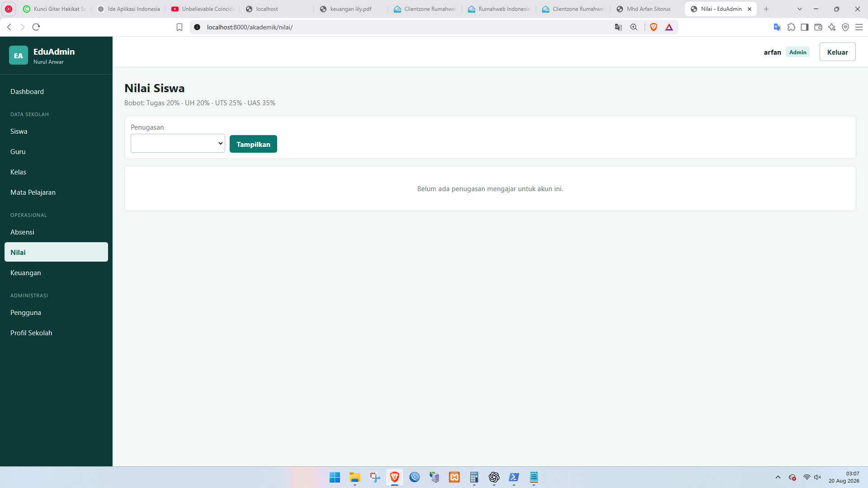Open PowerShell terminal icon in taskbar

click(x=514, y=477)
